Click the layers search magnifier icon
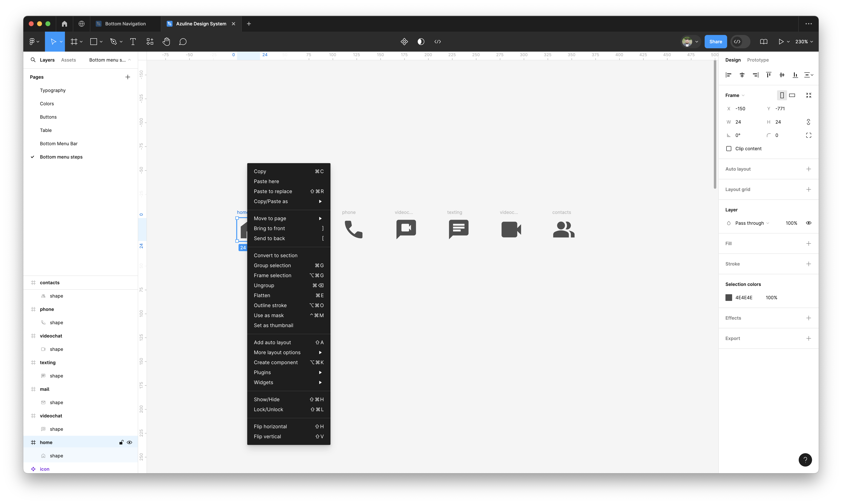This screenshot has height=504, width=842. tap(33, 60)
